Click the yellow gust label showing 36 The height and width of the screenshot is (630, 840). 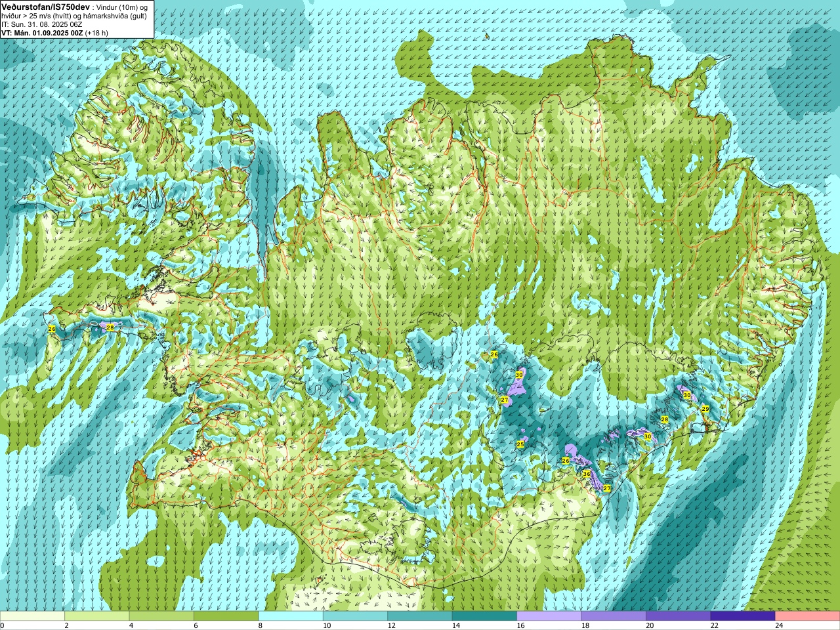587,474
